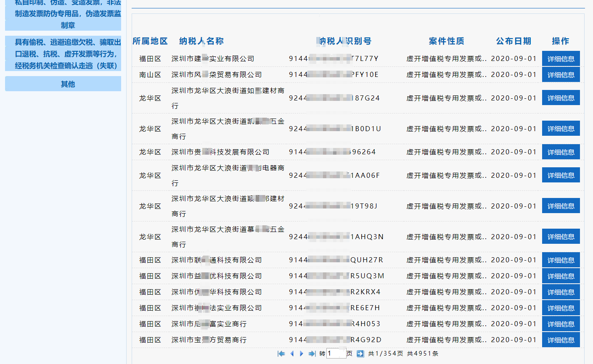This screenshot has height=364, width=593.
Task: Click the taxpayer name ending 方贸易商行
Action: pos(209,340)
